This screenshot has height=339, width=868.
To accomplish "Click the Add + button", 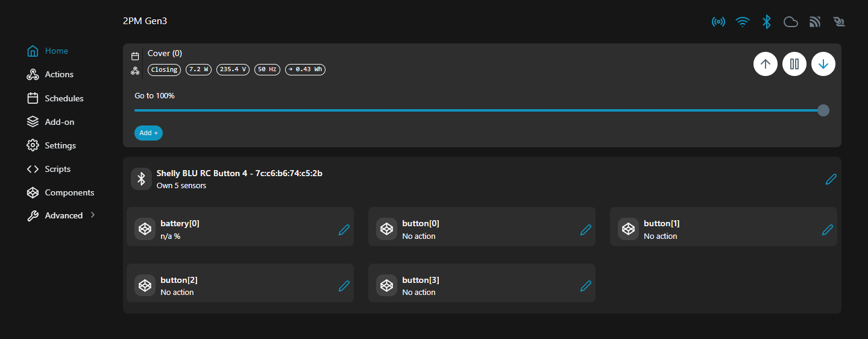I will 148,133.
